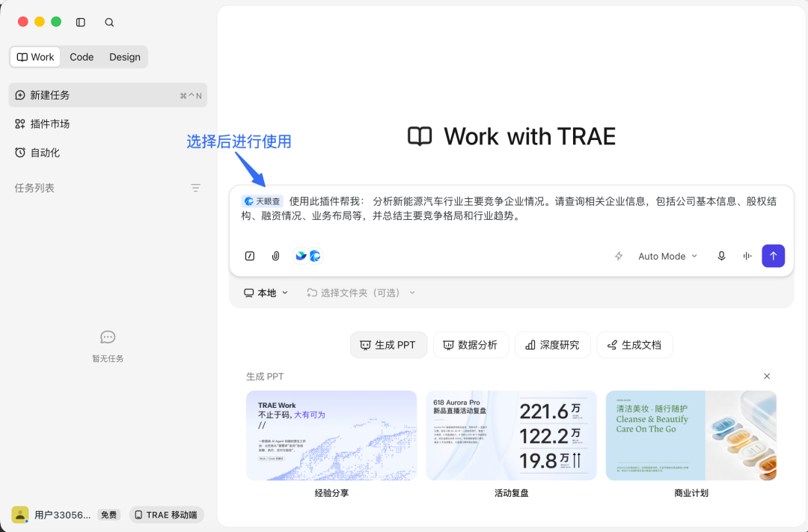Open the 商业计划 template thumbnail
This screenshot has height=532, width=808.
tap(691, 435)
